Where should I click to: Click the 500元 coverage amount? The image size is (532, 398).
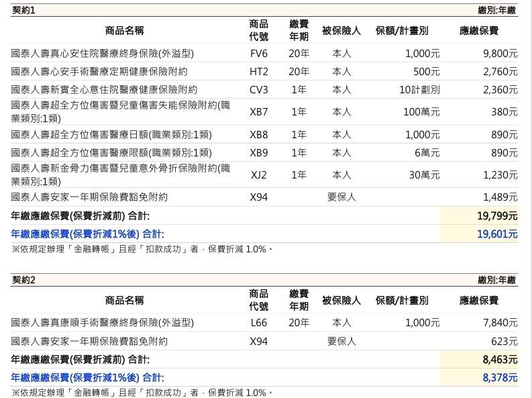click(x=427, y=72)
